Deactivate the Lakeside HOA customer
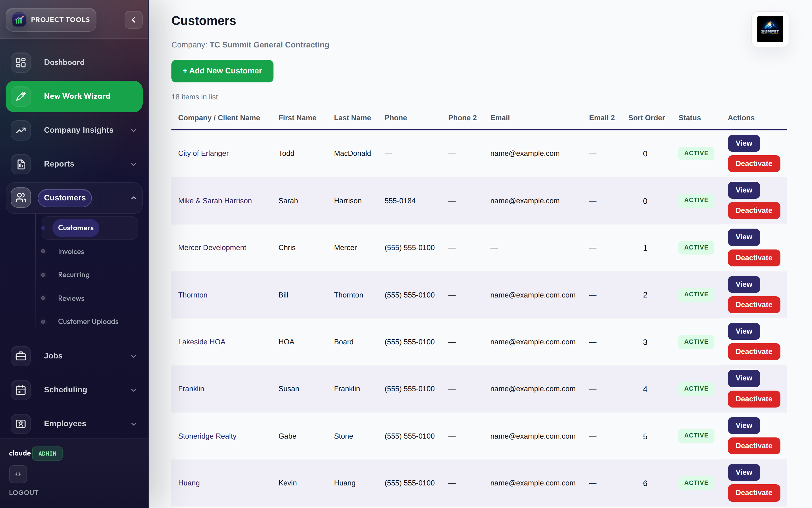 point(754,352)
